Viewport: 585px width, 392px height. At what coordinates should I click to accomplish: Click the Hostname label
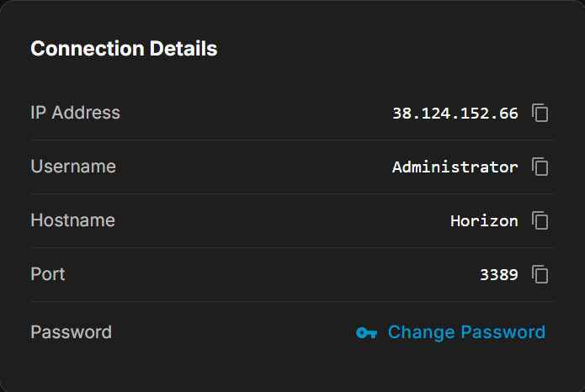[72, 220]
